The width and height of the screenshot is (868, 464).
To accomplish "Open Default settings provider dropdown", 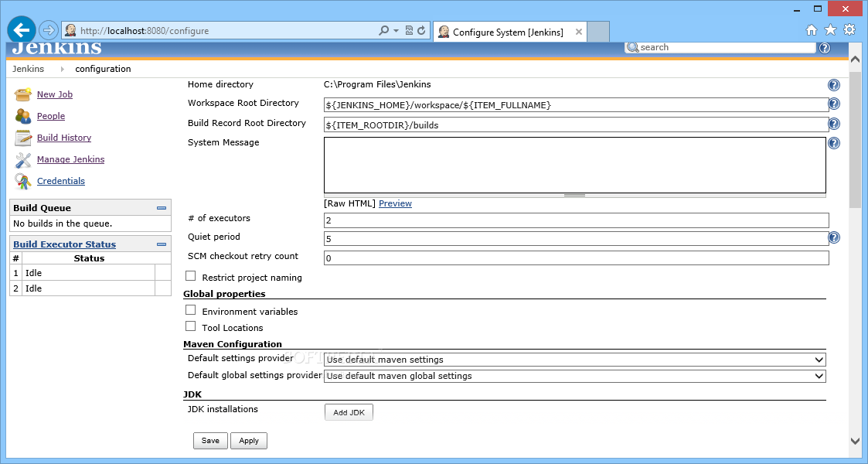I will [x=574, y=360].
